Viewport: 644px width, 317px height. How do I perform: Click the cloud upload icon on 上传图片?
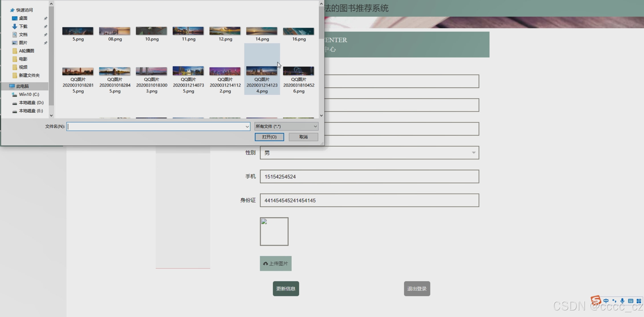[x=265, y=264]
